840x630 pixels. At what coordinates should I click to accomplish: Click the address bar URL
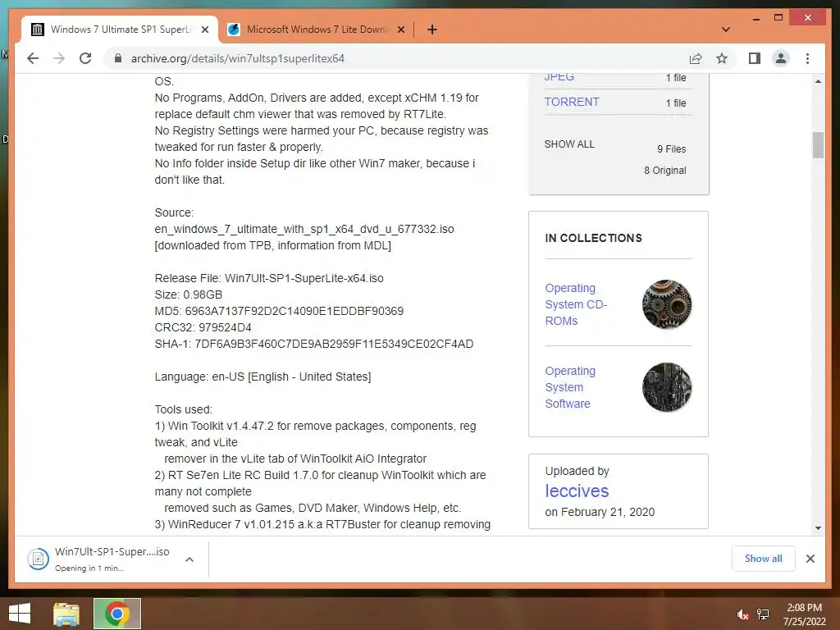click(x=237, y=58)
